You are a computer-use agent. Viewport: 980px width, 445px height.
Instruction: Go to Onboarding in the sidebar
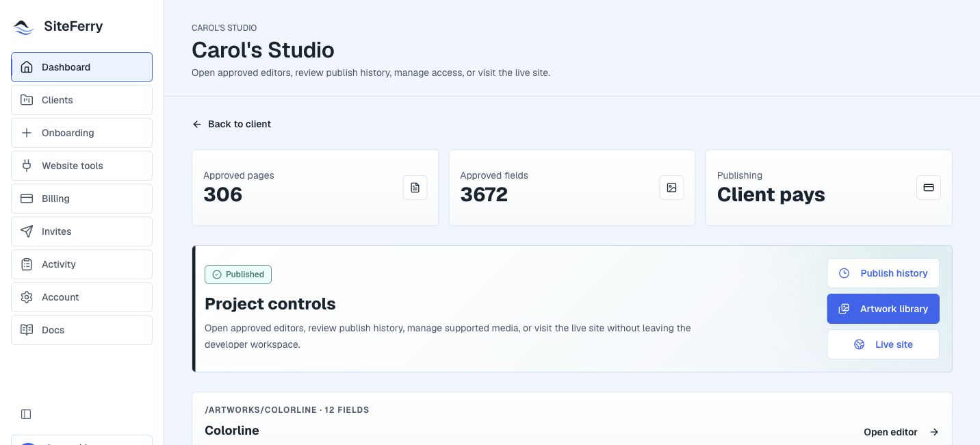(x=81, y=133)
